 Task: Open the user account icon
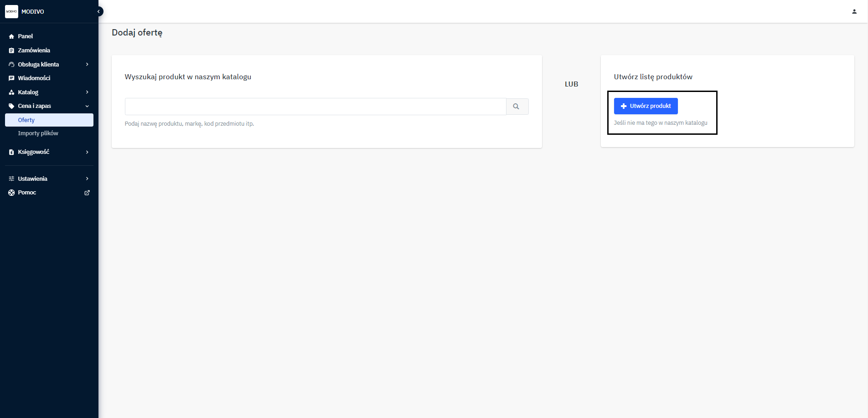(854, 11)
